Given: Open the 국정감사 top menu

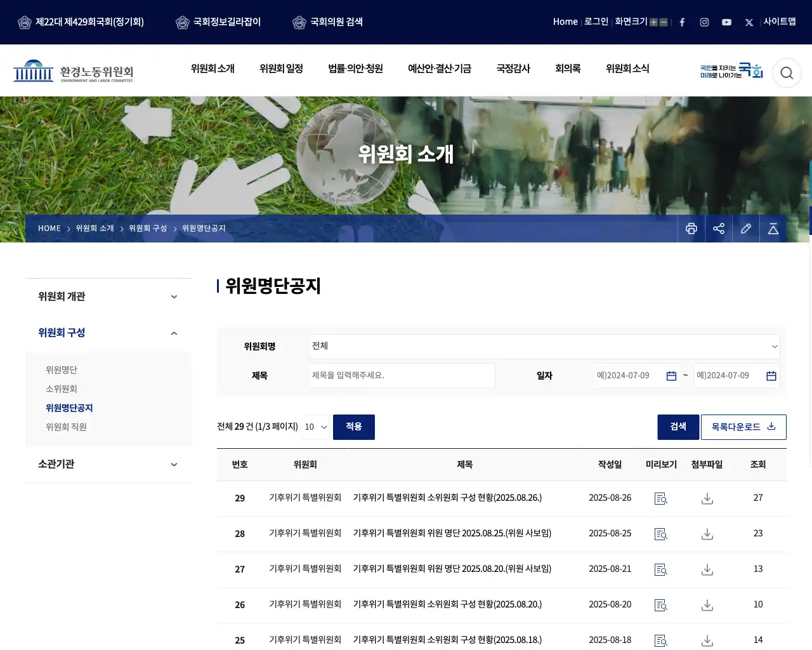Looking at the screenshot, I should point(513,69).
